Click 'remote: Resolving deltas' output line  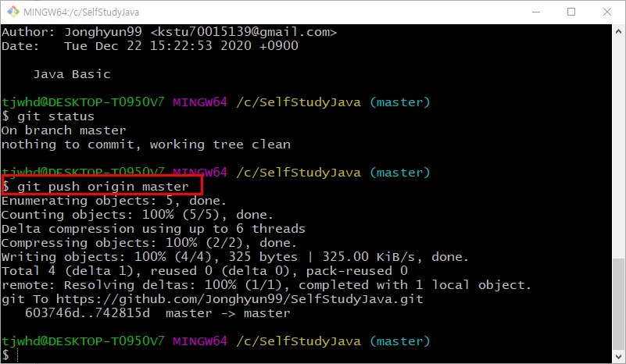pos(266,285)
